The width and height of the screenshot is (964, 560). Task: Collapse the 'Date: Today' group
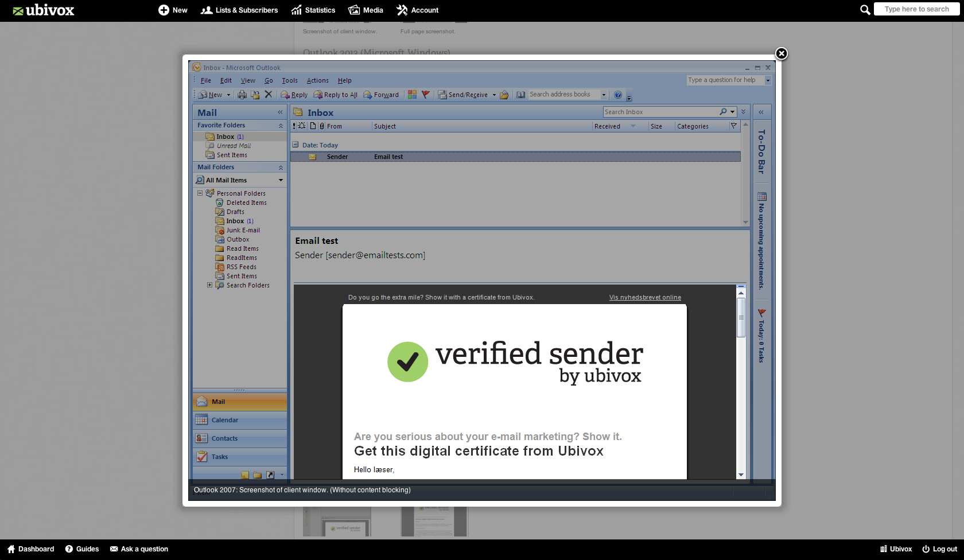(x=295, y=145)
